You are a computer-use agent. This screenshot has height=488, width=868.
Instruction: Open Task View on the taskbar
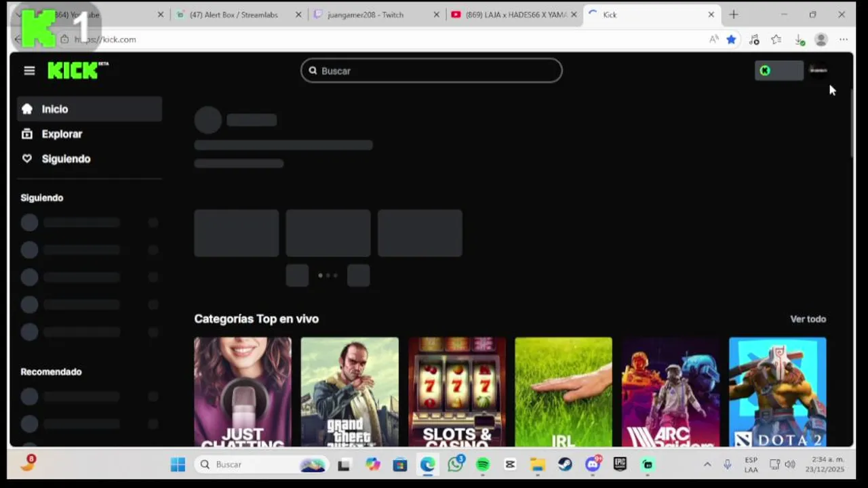click(x=344, y=464)
